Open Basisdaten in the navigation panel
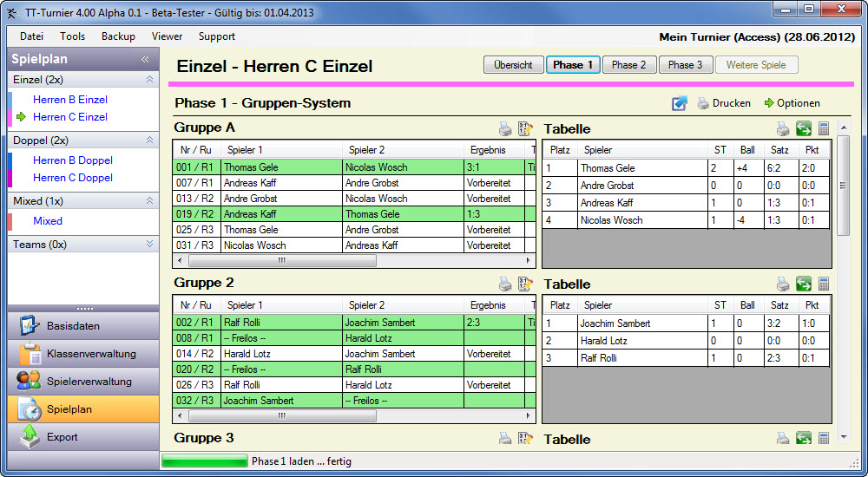Viewport: 868px width, 477px height. click(73, 326)
